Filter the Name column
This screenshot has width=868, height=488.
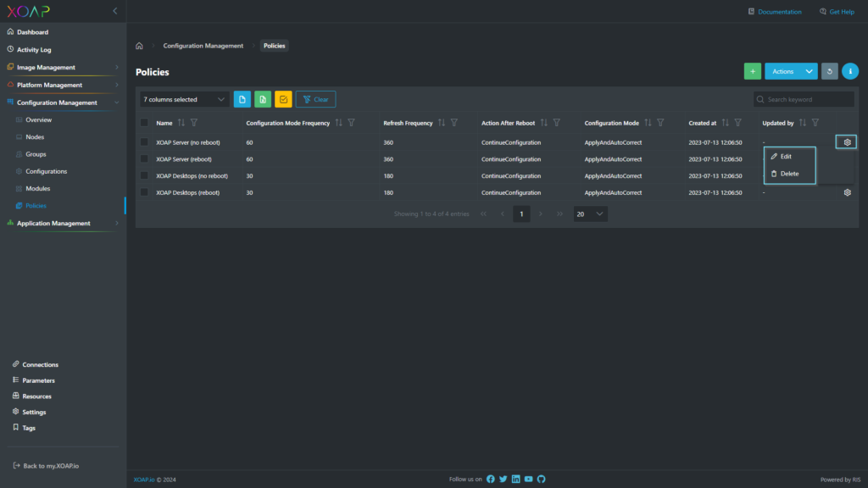[x=194, y=123]
